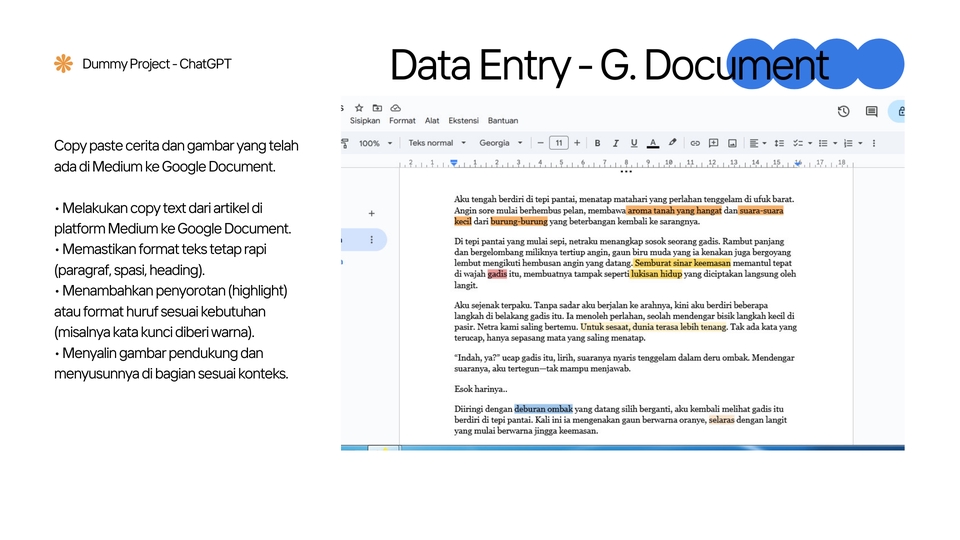Insert a link with chain icon
The width and height of the screenshot is (960, 540).
pos(695,143)
